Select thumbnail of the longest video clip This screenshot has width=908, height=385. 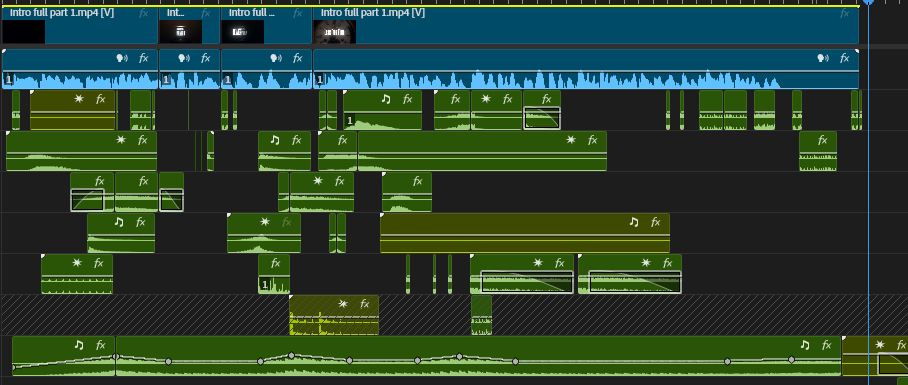click(x=335, y=32)
